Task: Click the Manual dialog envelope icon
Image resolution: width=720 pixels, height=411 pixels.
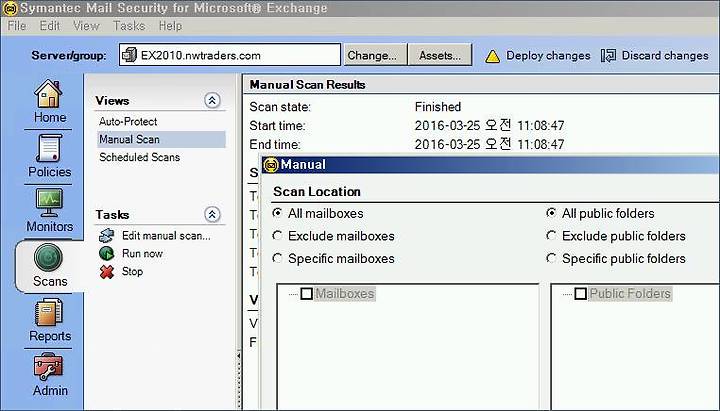Action: pos(271,164)
